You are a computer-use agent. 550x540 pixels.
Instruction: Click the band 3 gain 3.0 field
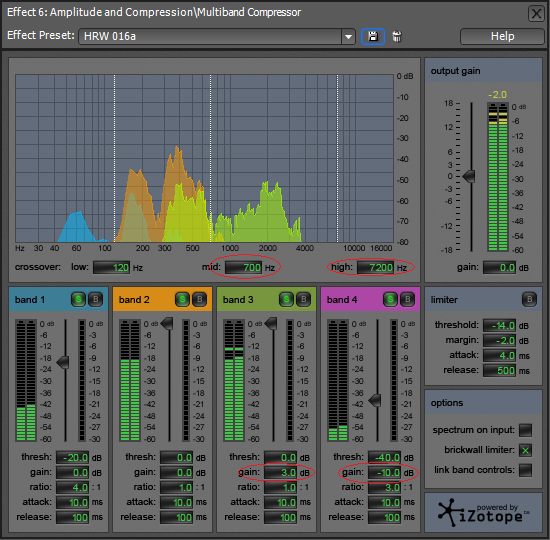tap(281, 473)
